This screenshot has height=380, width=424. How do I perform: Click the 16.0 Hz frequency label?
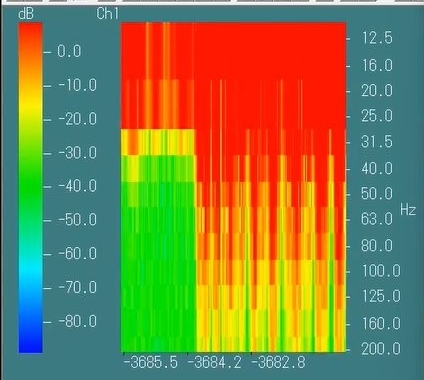(377, 65)
